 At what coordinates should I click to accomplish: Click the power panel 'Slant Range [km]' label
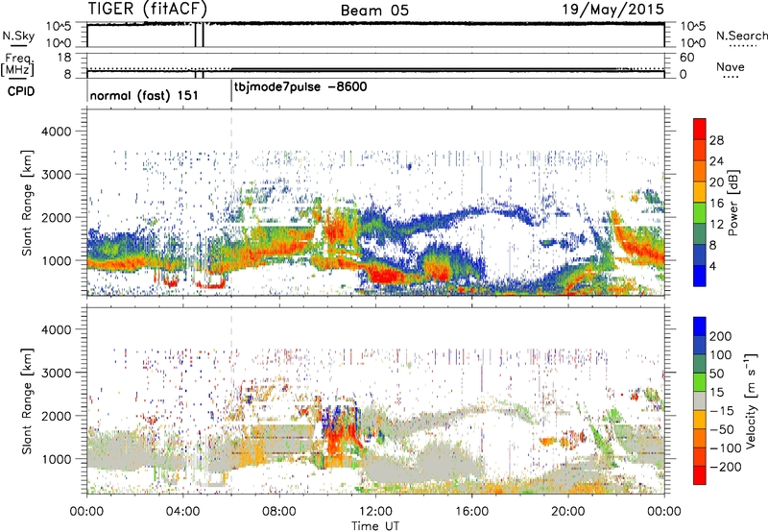pyautogui.click(x=27, y=203)
